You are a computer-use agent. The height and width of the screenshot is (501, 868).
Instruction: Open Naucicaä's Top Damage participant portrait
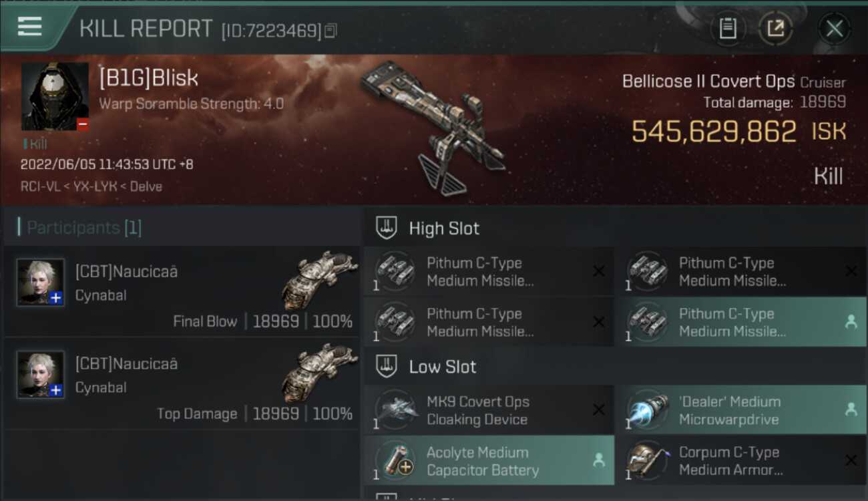(x=41, y=375)
